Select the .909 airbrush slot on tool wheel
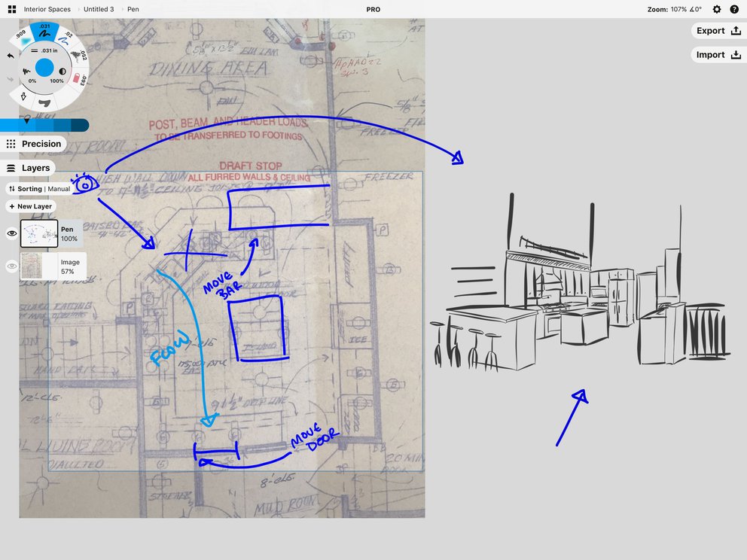747x560 pixels. click(23, 39)
